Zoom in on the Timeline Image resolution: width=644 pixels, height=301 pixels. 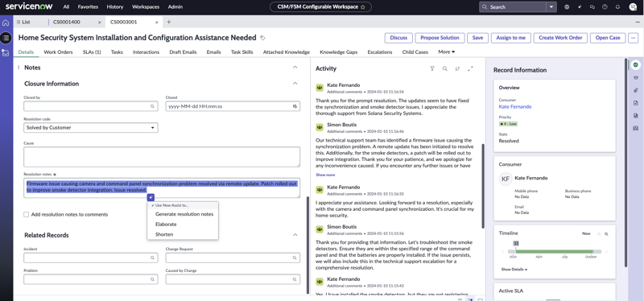click(x=606, y=233)
